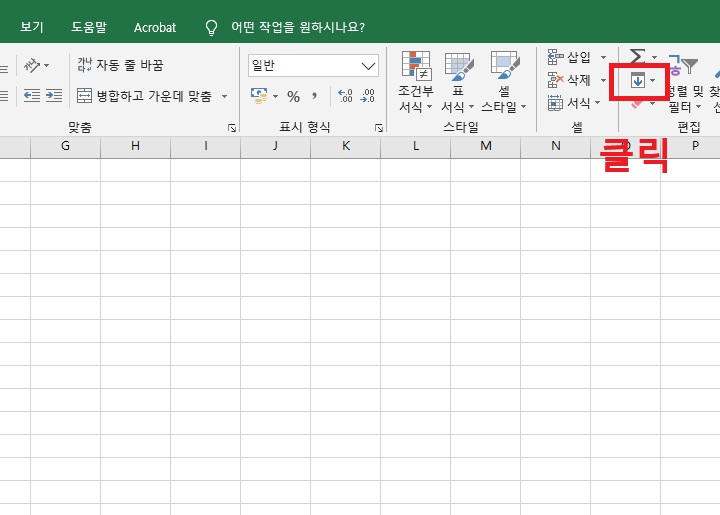Viewport: 720px width, 515px height.
Task: Select column L header
Action: pos(415,146)
